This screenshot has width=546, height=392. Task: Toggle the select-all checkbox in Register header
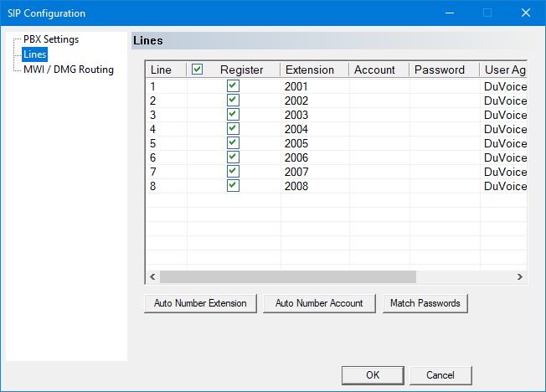(198, 70)
